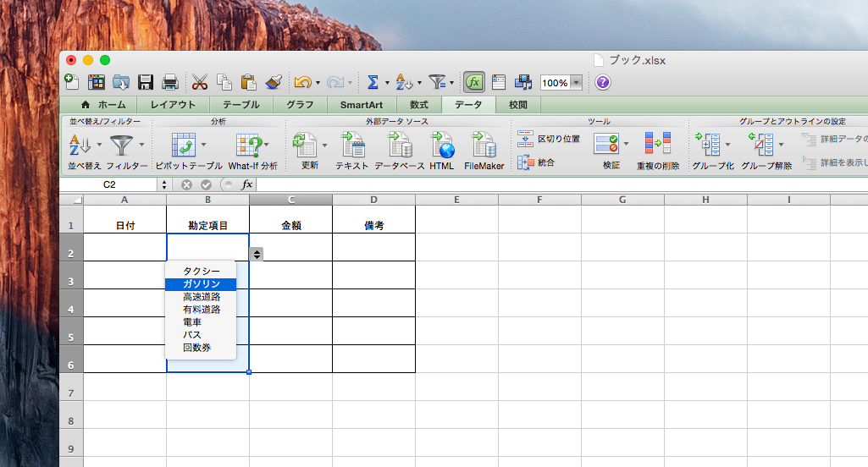Click 重複の削除 remove duplicates

658,144
